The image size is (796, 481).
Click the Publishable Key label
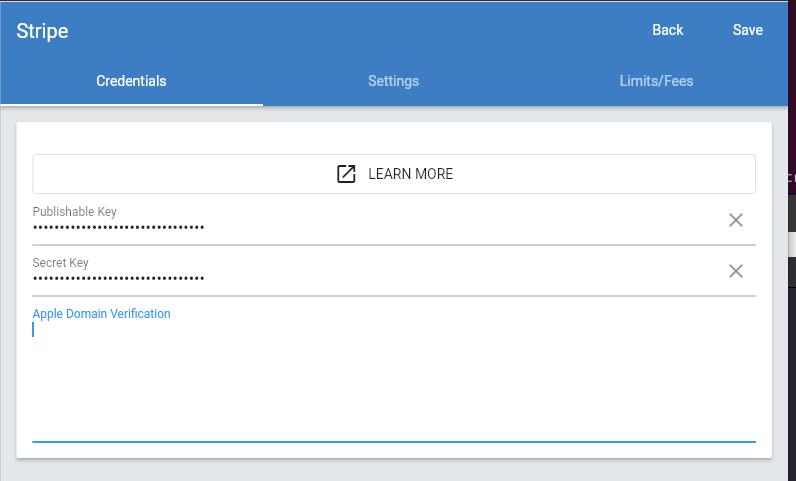point(75,211)
